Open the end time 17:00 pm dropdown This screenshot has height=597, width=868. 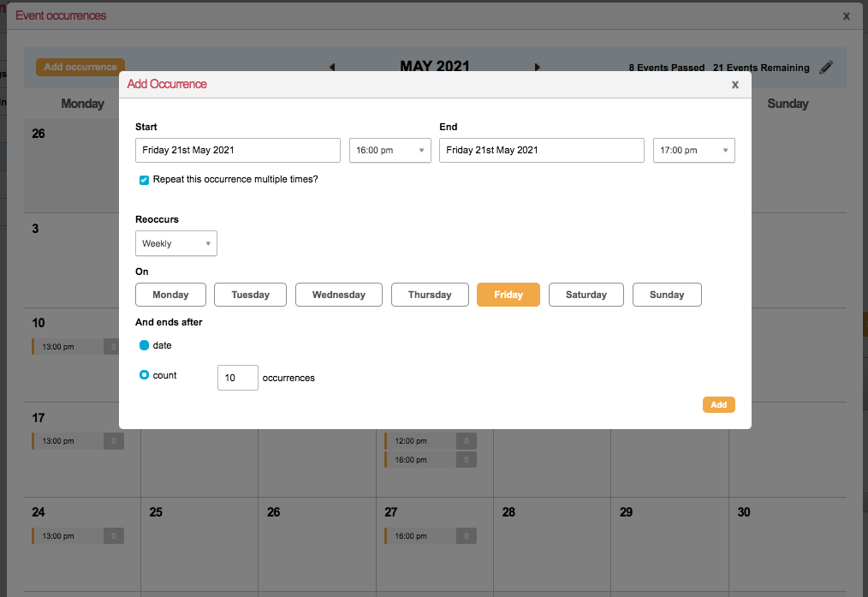pos(693,151)
